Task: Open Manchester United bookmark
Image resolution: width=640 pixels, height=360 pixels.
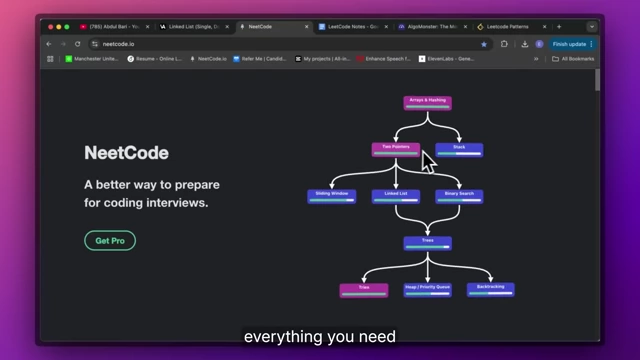Action: tap(92, 59)
